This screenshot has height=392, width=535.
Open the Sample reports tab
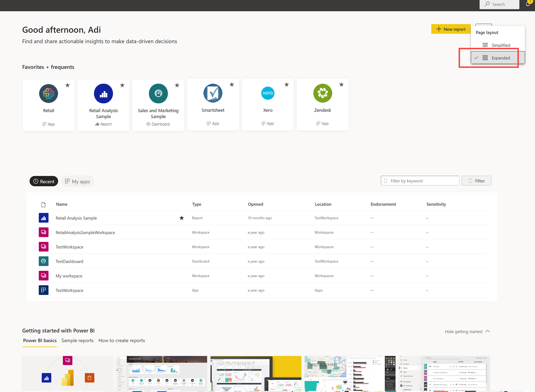point(77,340)
